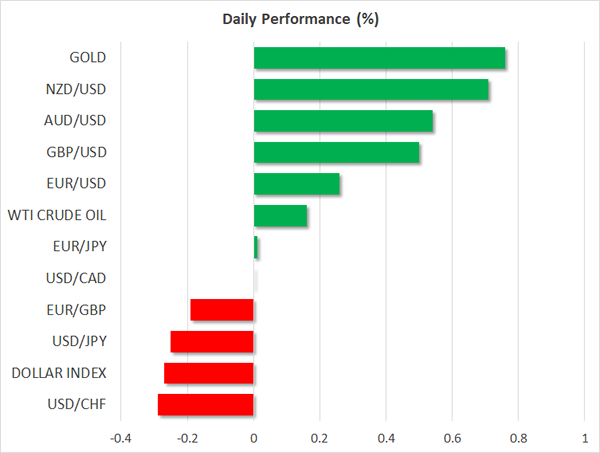
Task: Select the DOLLAR INDEX label text
Action: point(59,373)
